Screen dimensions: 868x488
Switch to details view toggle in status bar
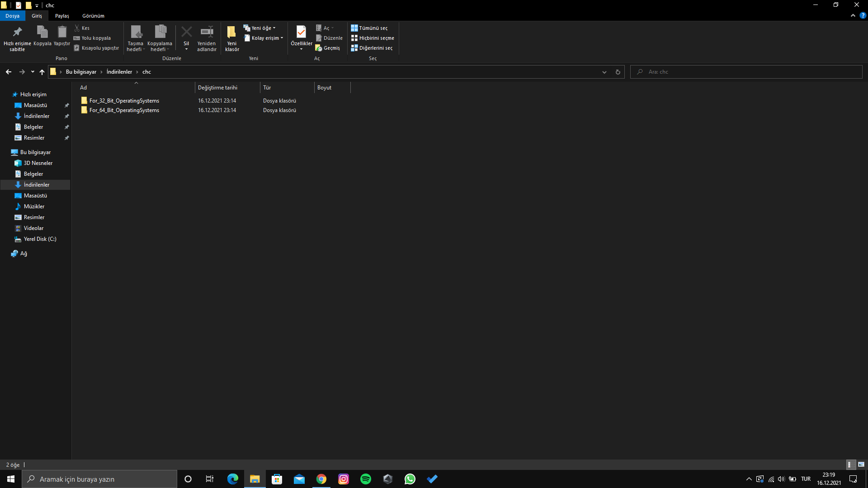coord(849,465)
